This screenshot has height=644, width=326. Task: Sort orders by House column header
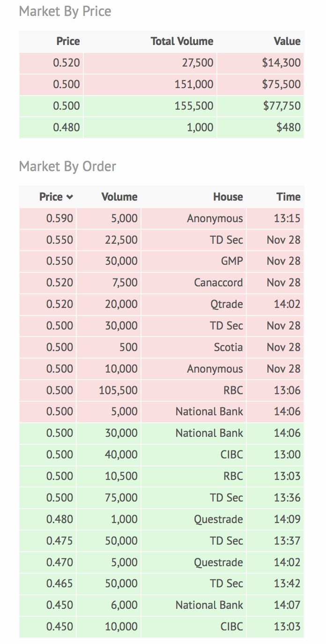point(228,197)
